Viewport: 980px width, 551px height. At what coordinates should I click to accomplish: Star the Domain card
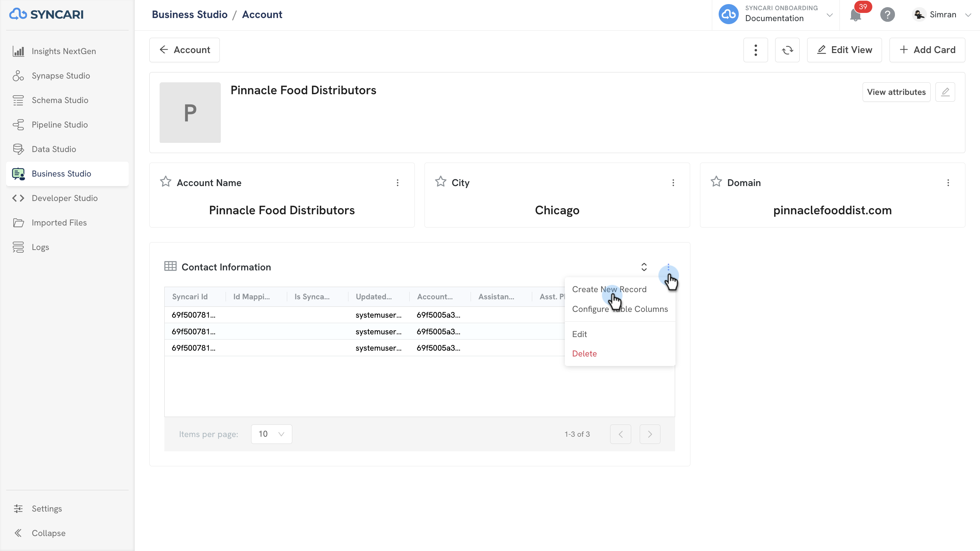[x=716, y=181]
